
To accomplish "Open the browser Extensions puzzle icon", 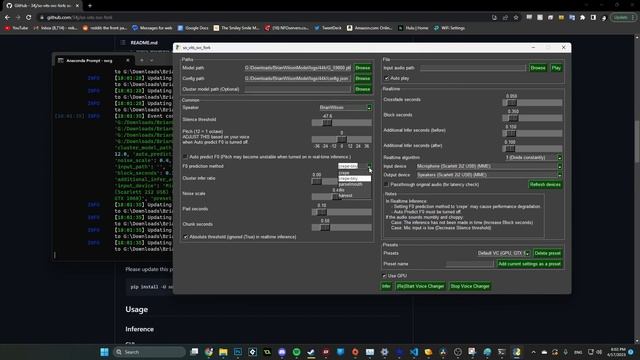I will (x=582, y=18).
